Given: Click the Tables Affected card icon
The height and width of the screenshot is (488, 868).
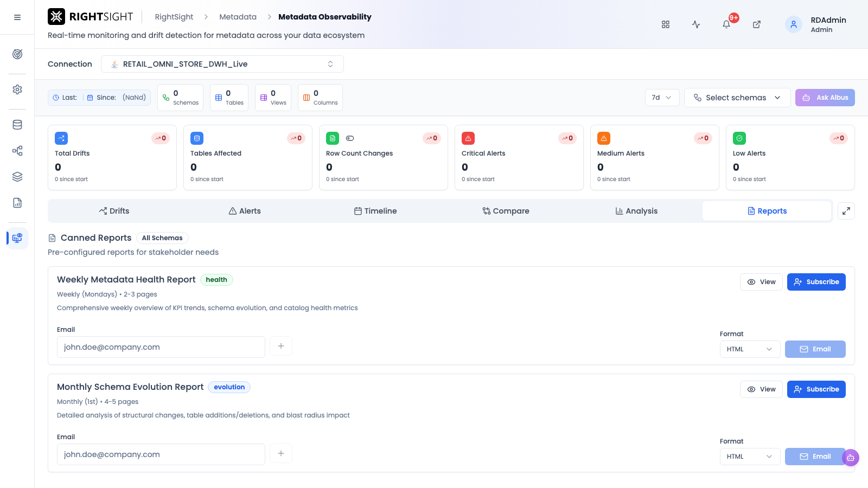Looking at the screenshot, I should point(197,138).
